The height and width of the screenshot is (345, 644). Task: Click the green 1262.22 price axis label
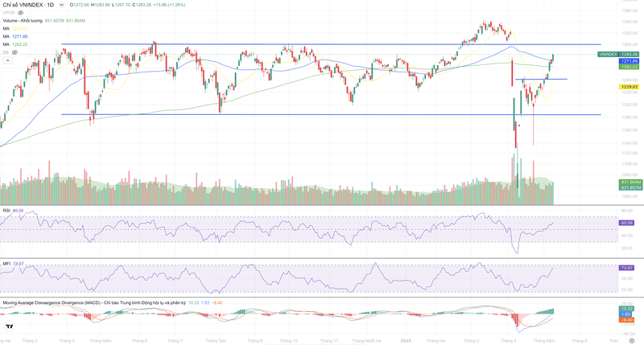629,67
